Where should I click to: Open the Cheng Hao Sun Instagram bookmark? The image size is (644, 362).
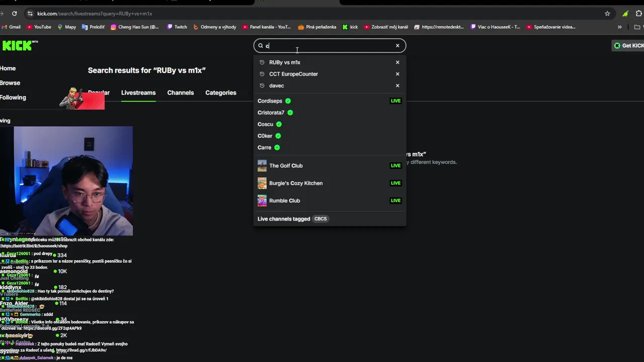[x=135, y=27]
